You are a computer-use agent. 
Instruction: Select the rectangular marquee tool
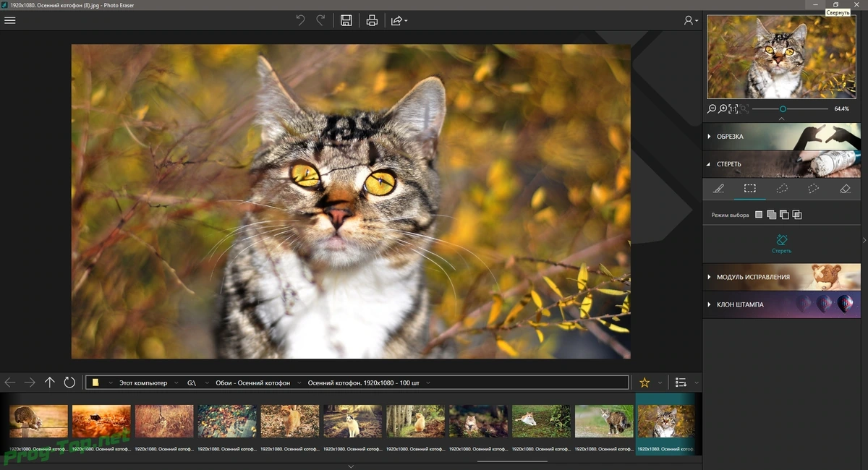point(750,189)
